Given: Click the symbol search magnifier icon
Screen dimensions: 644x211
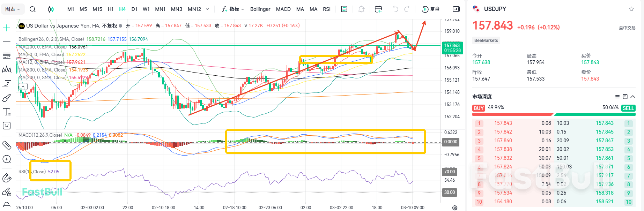Looking at the screenshot, I should pos(32,9).
